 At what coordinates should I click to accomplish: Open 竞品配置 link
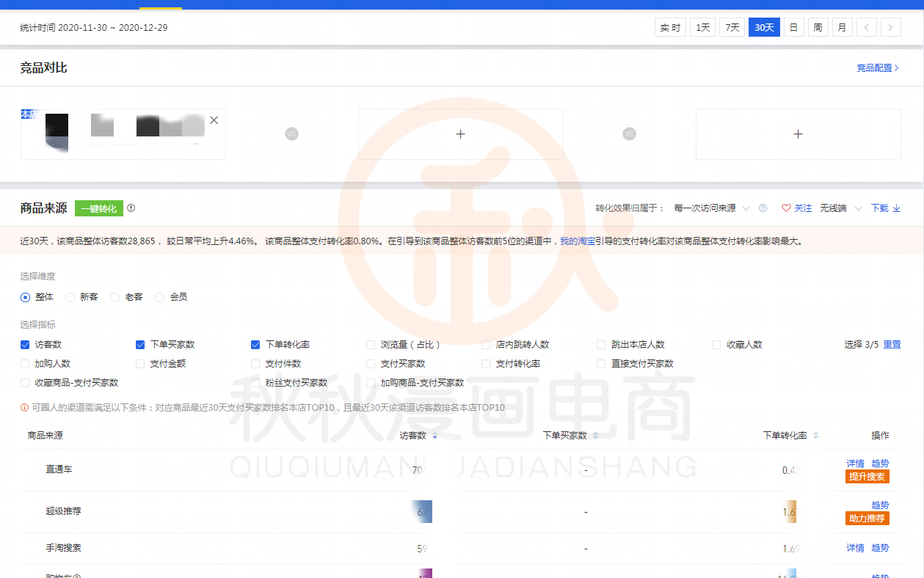[878, 67]
